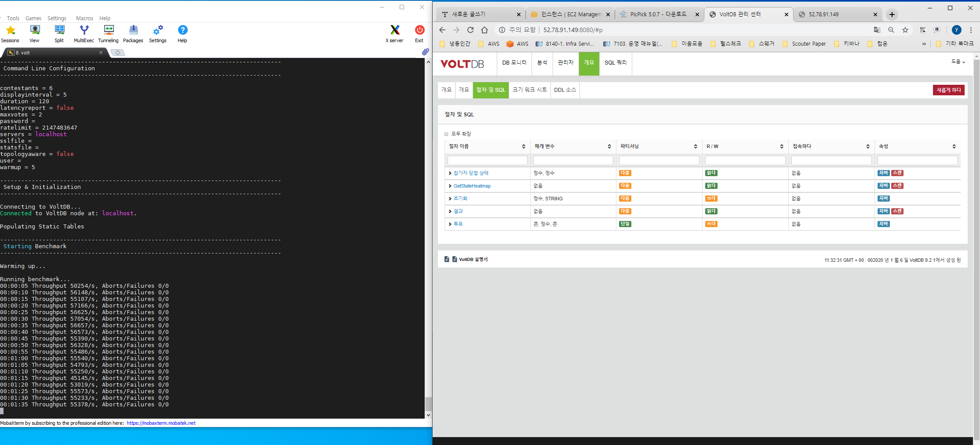Image resolution: width=980 pixels, height=445 pixels.
Task: Click the '속성' filter input field
Action: tap(918, 160)
